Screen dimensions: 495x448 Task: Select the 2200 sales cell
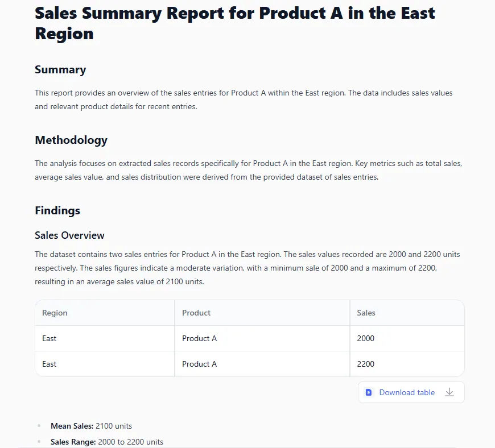[366, 364]
